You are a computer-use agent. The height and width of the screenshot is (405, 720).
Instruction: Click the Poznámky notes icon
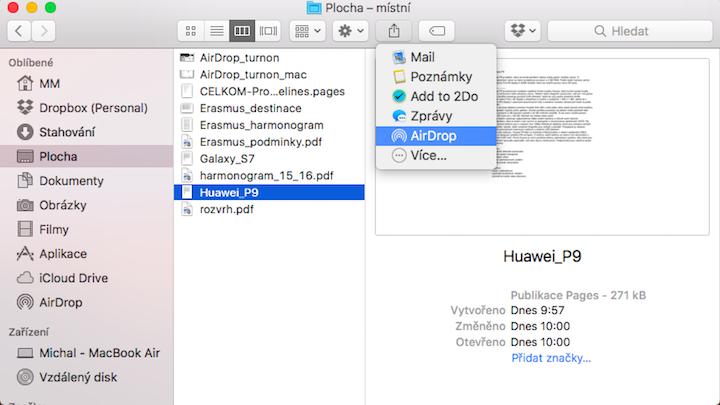[x=399, y=77]
